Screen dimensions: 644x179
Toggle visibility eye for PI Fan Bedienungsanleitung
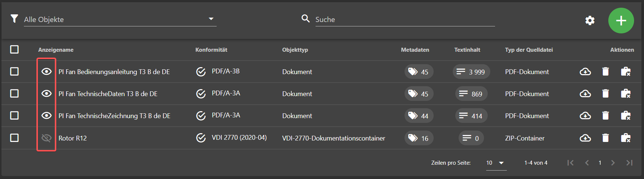point(46,72)
